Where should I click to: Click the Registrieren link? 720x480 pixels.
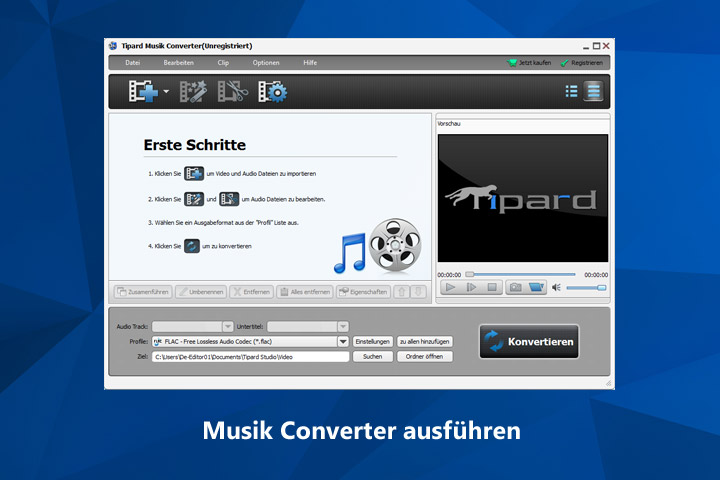coord(582,62)
